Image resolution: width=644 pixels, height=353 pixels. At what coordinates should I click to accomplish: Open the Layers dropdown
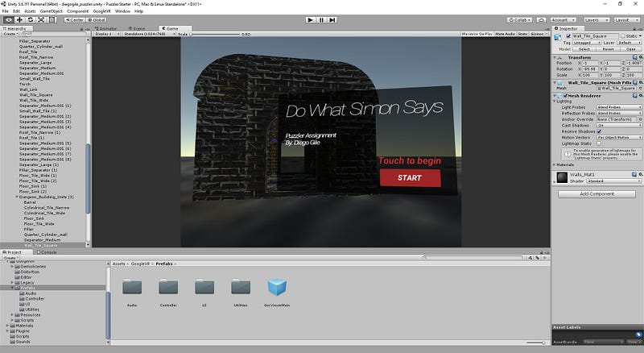[x=597, y=20]
